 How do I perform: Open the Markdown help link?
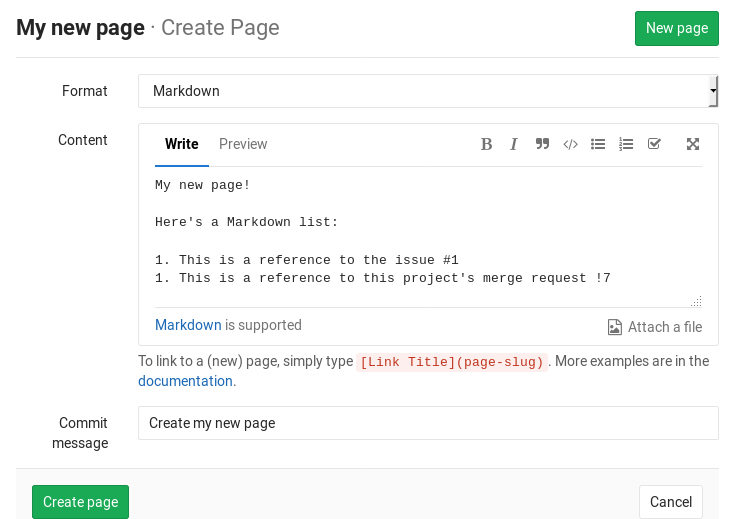[x=188, y=325]
